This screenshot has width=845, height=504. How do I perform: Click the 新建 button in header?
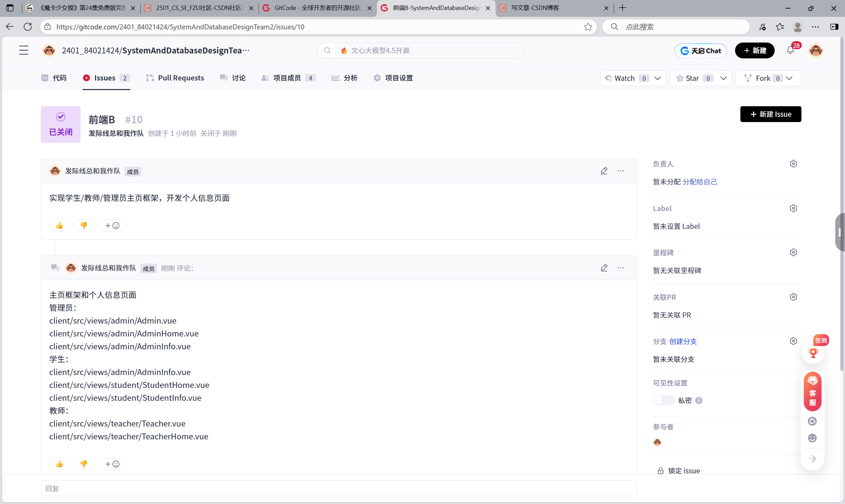point(755,50)
